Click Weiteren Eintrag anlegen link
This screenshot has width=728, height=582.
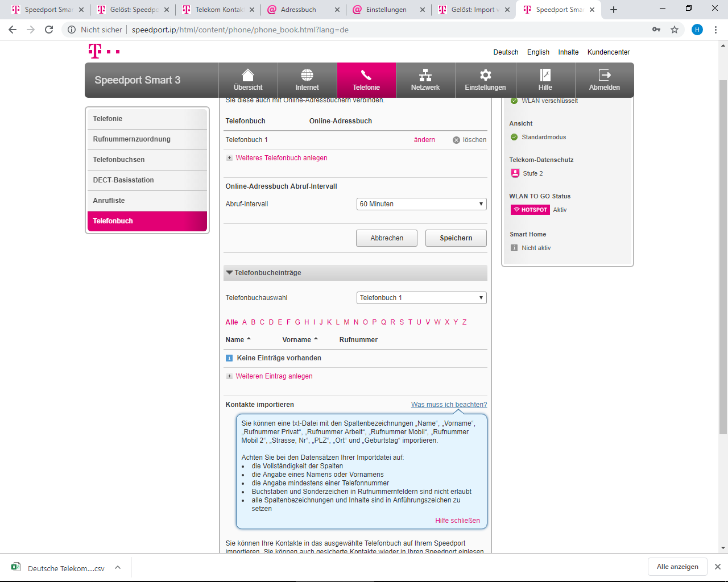point(274,376)
